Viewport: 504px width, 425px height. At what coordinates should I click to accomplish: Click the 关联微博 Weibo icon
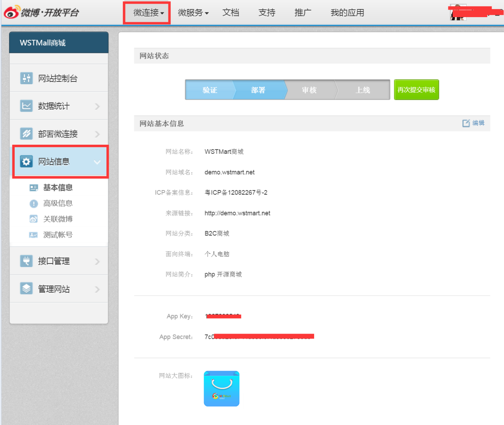pyautogui.click(x=34, y=219)
